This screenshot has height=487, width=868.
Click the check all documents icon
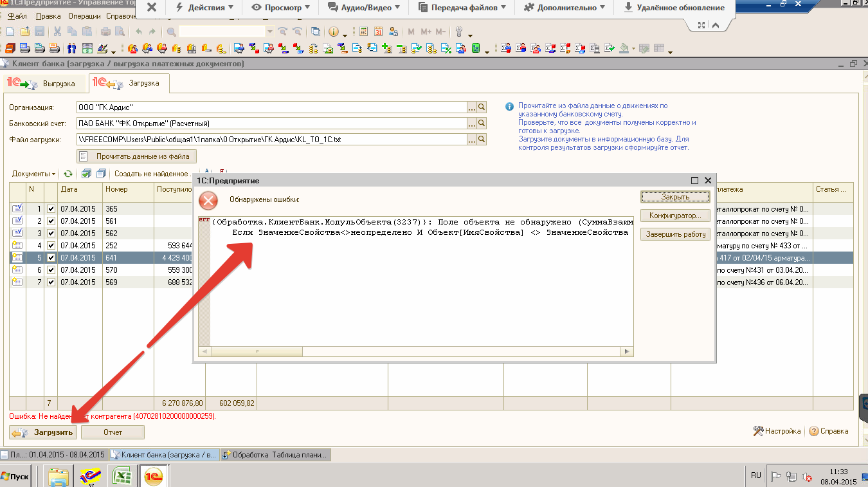87,174
